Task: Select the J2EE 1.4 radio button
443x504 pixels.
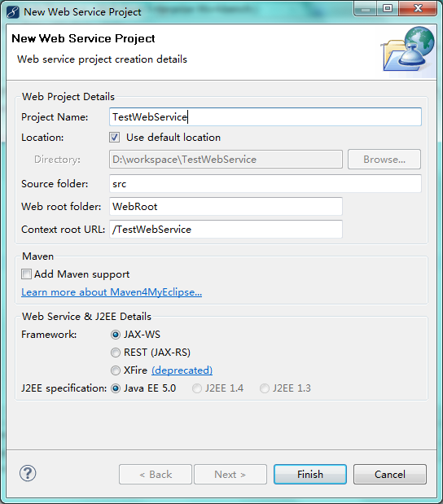Action: [197, 388]
